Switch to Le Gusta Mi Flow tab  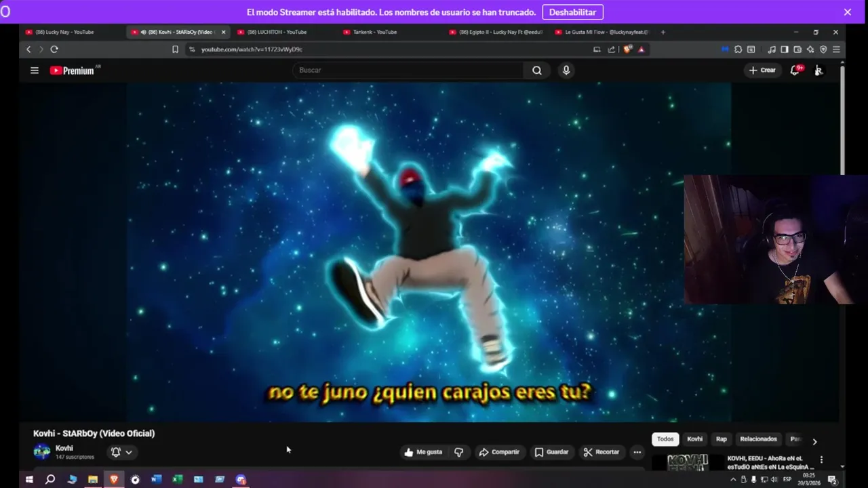click(601, 32)
